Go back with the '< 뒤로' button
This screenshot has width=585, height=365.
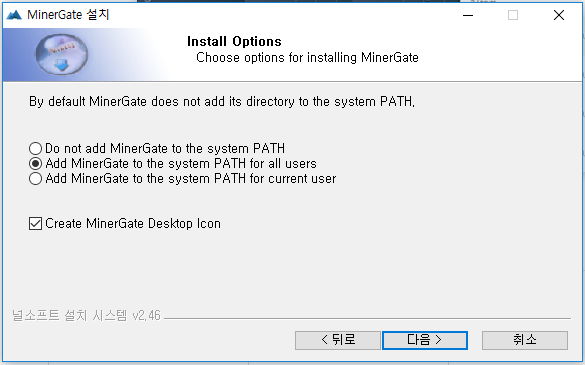[338, 340]
